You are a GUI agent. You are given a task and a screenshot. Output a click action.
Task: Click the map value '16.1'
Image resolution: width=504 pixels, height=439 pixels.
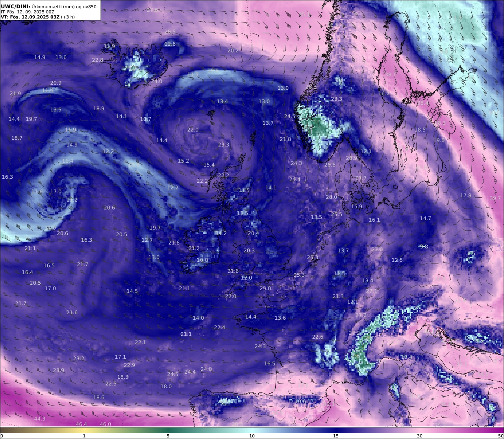coord(374,220)
